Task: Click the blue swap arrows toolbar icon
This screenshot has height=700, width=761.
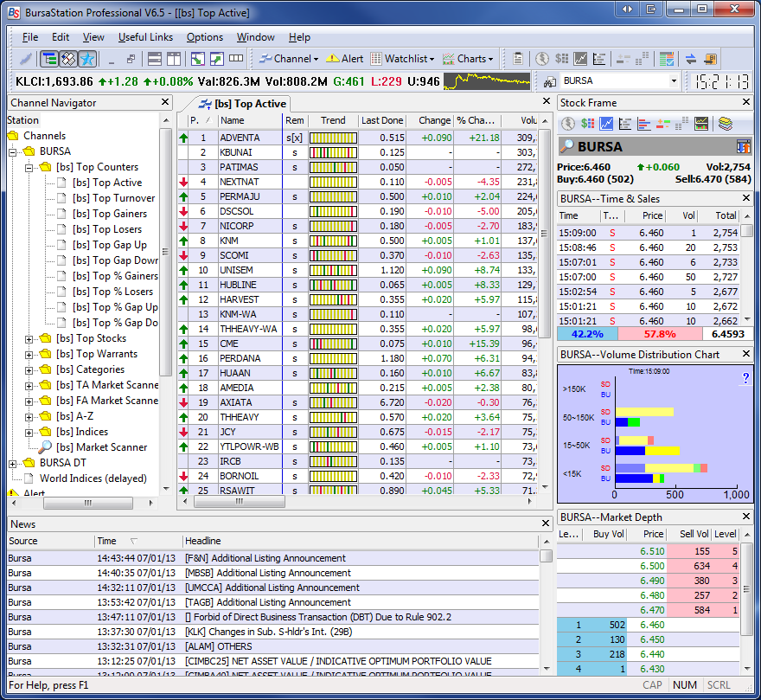Action: coord(691,59)
